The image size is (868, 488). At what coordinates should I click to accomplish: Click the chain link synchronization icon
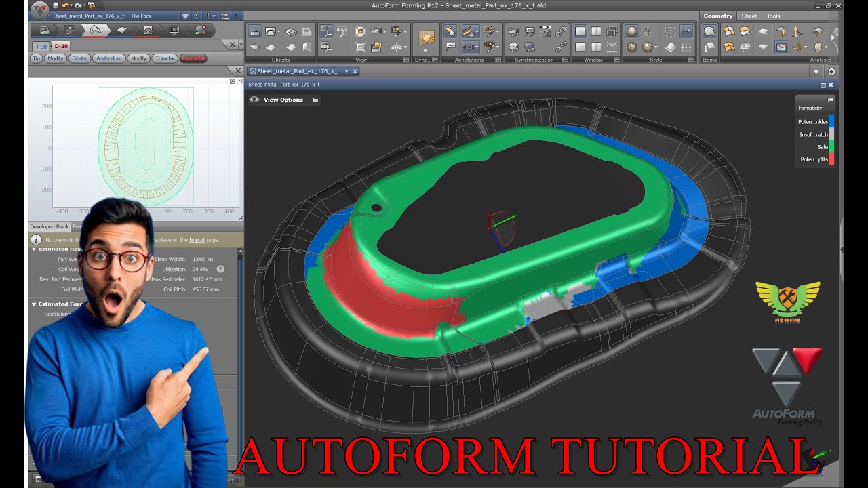pyautogui.click(x=561, y=31)
